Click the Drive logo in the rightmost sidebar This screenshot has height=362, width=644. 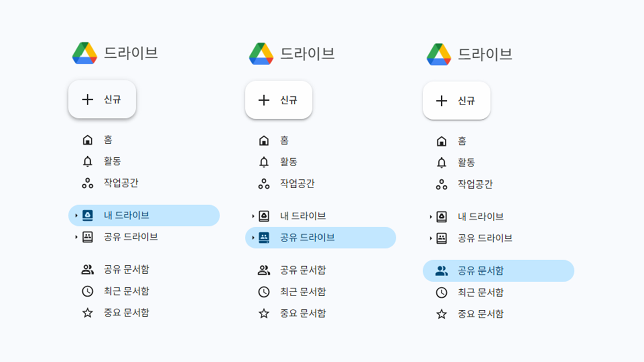pyautogui.click(x=439, y=54)
